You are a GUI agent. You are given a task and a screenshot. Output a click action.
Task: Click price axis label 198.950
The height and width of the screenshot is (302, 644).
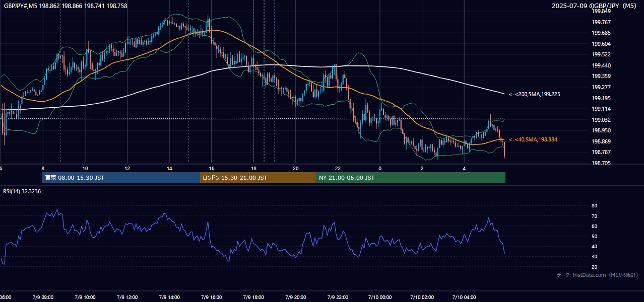click(x=601, y=130)
